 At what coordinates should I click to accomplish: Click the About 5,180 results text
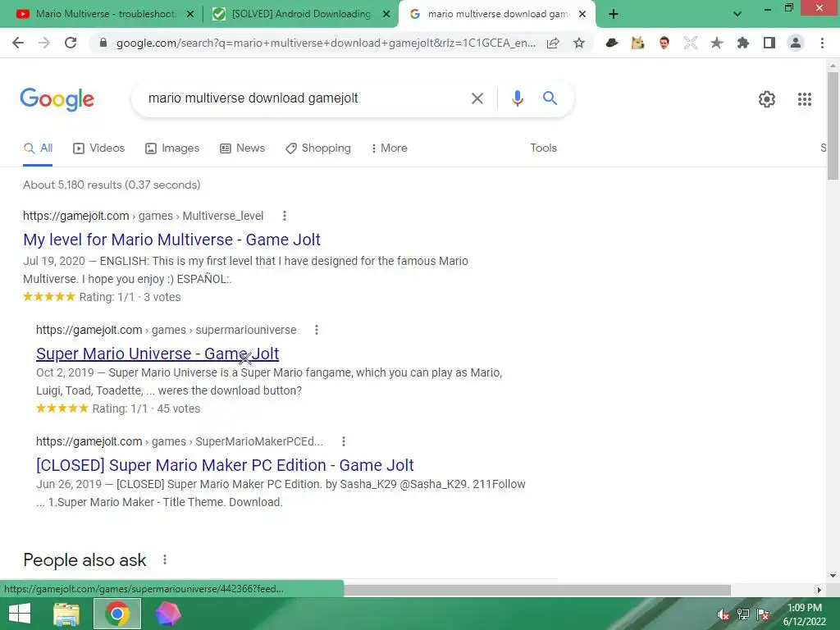click(x=112, y=185)
